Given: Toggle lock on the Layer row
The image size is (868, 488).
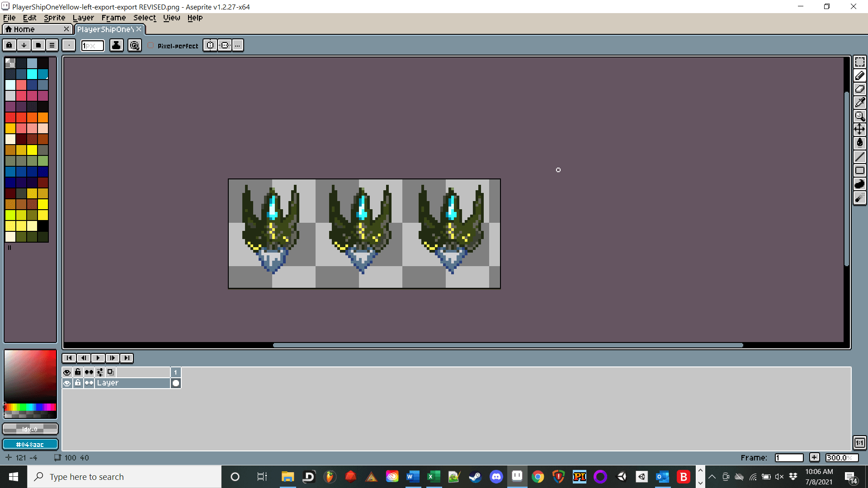Looking at the screenshot, I should 78,383.
